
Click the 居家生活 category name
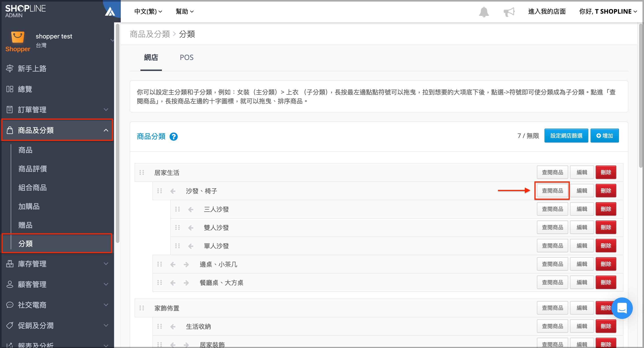[167, 173]
